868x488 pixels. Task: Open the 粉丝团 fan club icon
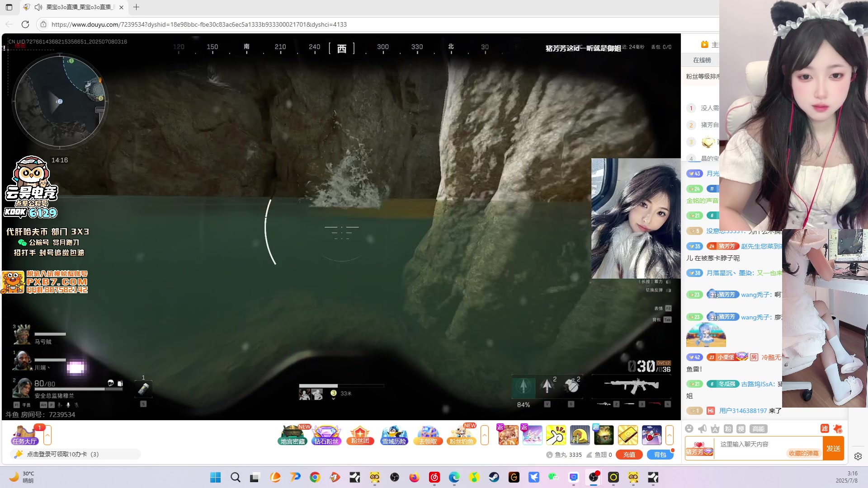360,435
